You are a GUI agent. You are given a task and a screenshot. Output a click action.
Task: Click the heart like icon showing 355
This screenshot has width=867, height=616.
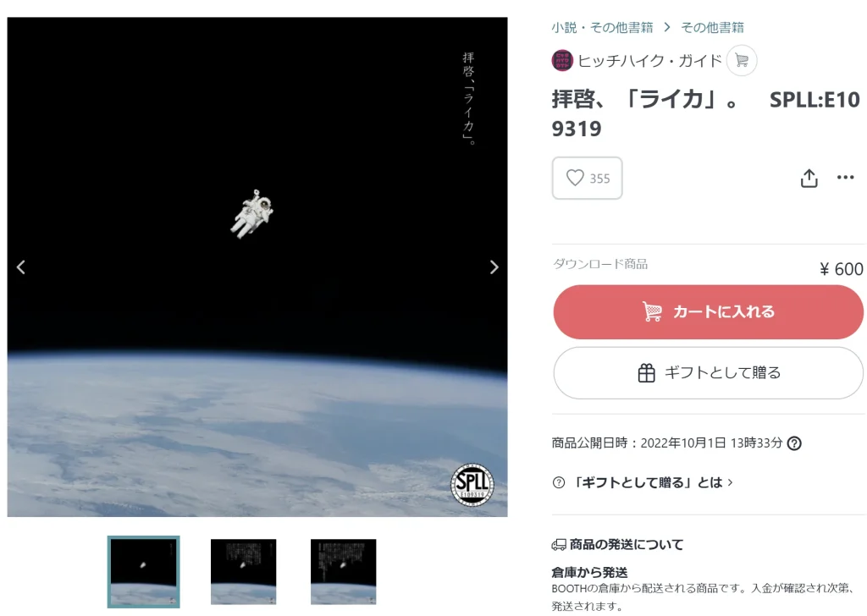click(575, 178)
